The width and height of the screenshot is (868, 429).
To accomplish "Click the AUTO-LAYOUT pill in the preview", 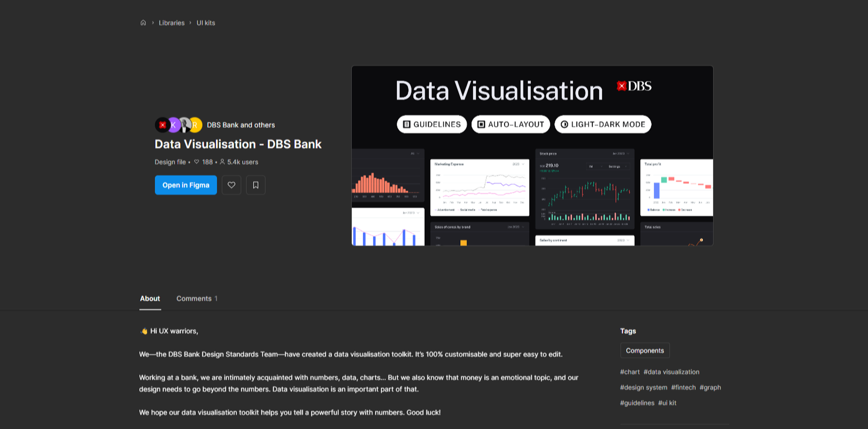I will coord(510,124).
